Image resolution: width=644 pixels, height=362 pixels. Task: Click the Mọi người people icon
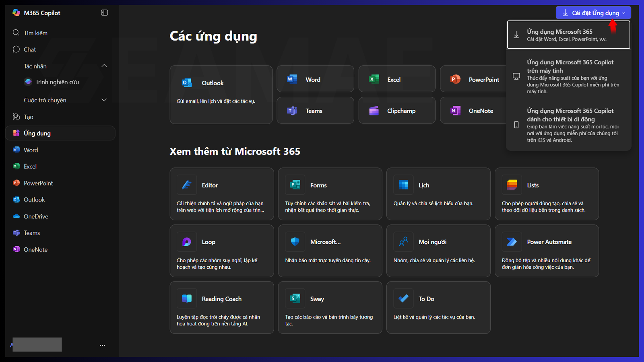(403, 242)
